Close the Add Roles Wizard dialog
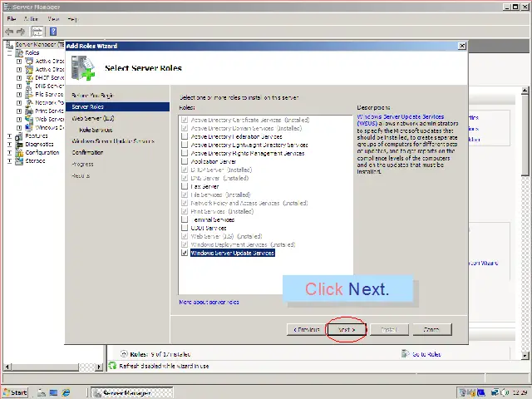 [x=462, y=46]
